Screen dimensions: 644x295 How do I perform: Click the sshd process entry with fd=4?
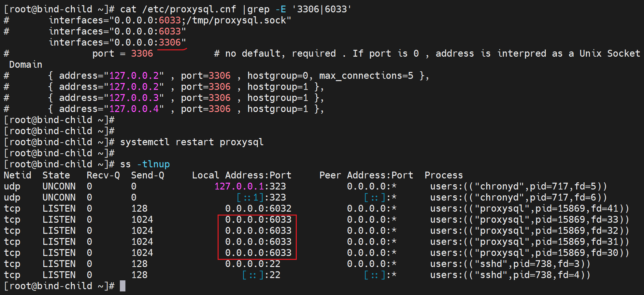tap(510, 275)
